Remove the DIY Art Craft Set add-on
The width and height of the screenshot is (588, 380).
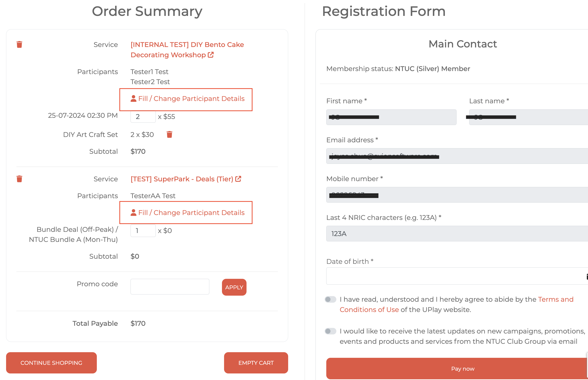point(169,134)
